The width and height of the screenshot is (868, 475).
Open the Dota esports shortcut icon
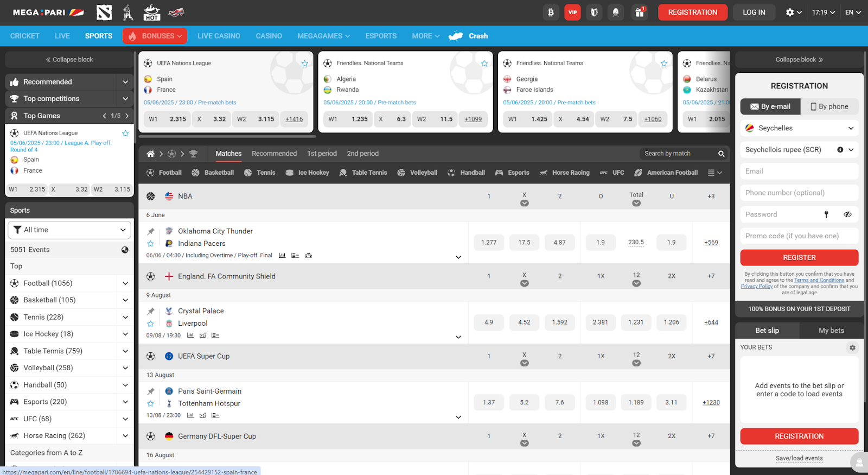(x=104, y=12)
